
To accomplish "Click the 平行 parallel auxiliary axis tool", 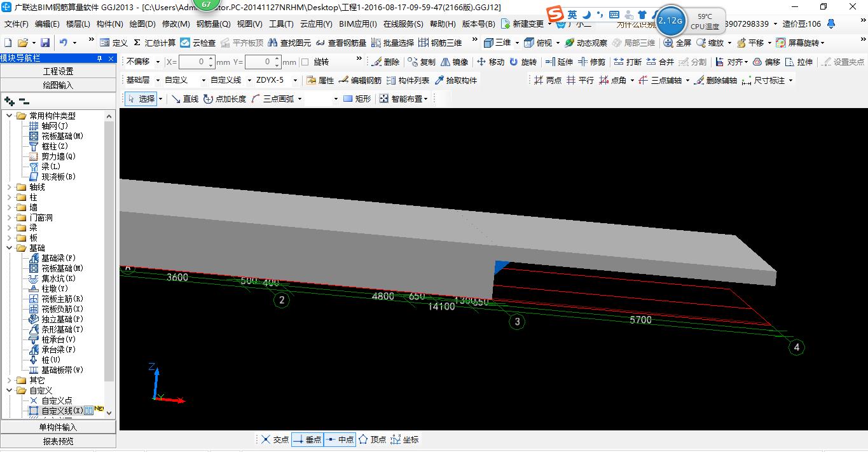I will pyautogui.click(x=580, y=80).
